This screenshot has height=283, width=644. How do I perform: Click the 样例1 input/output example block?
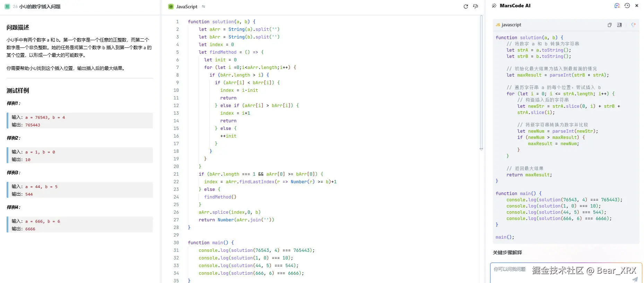[x=80, y=121]
